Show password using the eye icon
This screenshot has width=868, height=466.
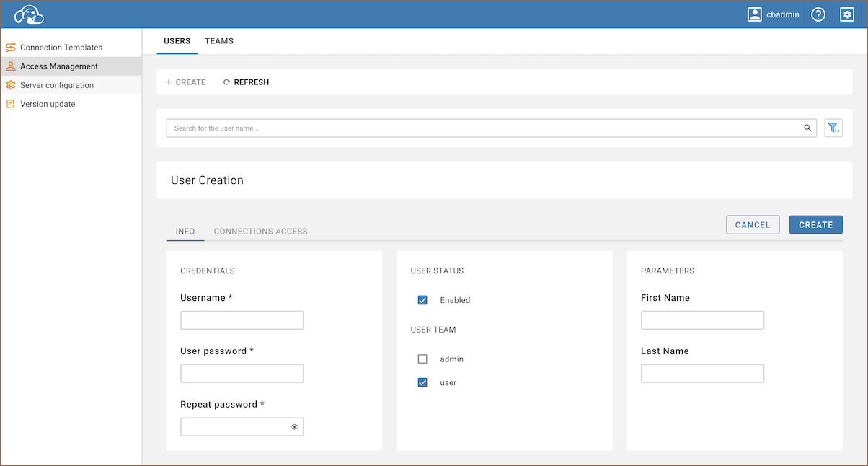tap(294, 427)
